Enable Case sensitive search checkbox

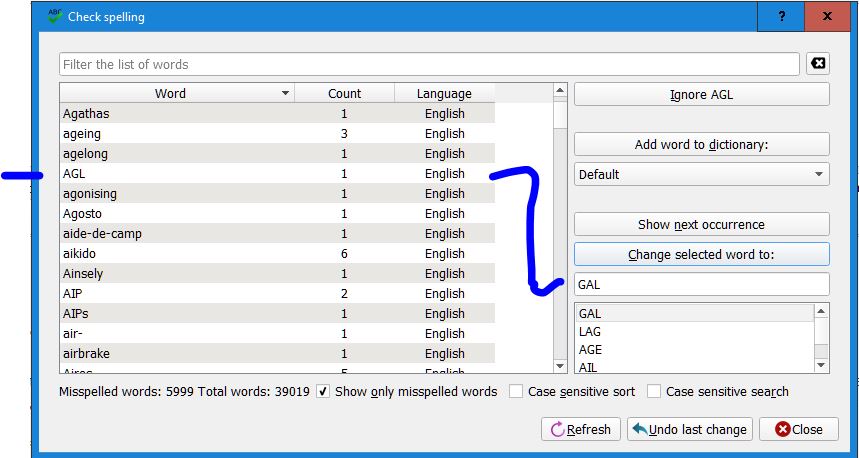click(654, 391)
